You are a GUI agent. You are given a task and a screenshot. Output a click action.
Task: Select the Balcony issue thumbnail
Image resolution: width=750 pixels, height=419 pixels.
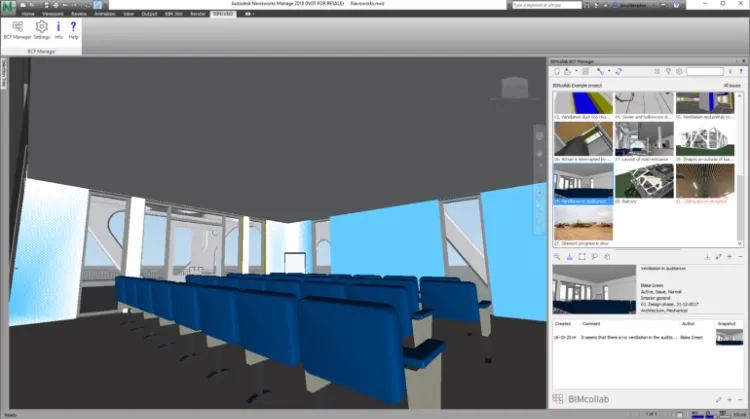[643, 182]
